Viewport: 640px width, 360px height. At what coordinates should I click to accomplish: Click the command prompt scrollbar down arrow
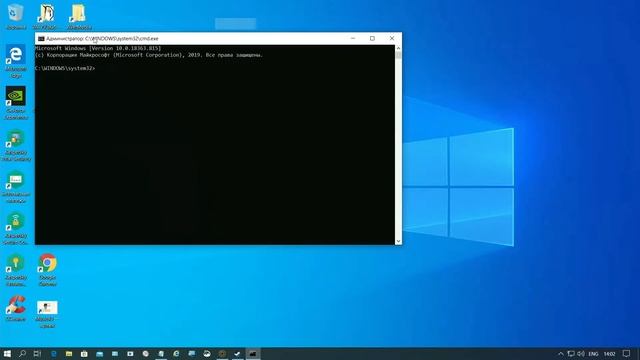(x=398, y=241)
